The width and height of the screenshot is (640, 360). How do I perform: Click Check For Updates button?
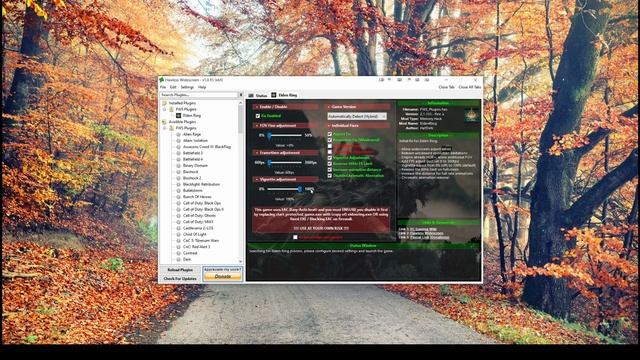click(180, 279)
